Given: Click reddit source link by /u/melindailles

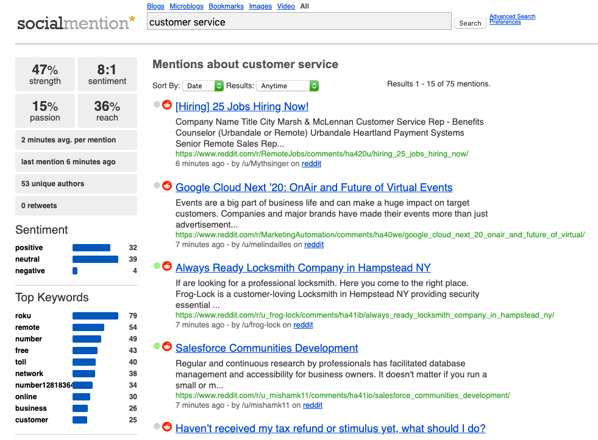Looking at the screenshot, I should pyautogui.click(x=314, y=244).
